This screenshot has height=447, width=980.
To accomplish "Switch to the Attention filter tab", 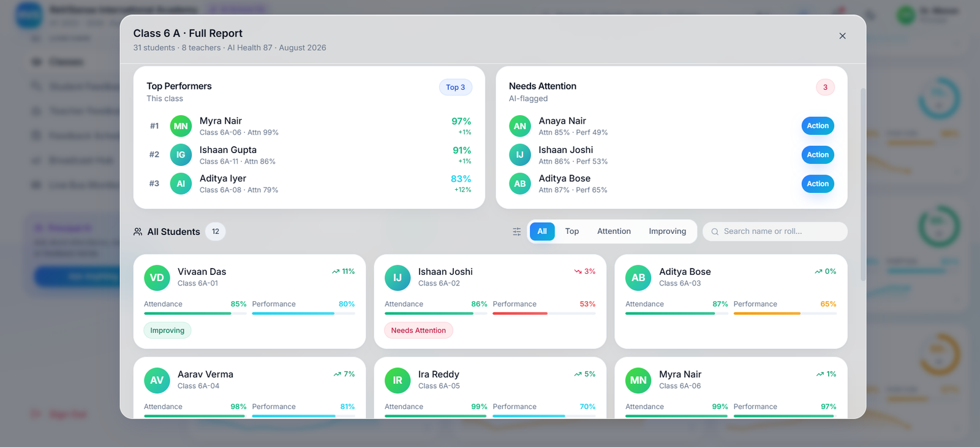I will tap(614, 231).
